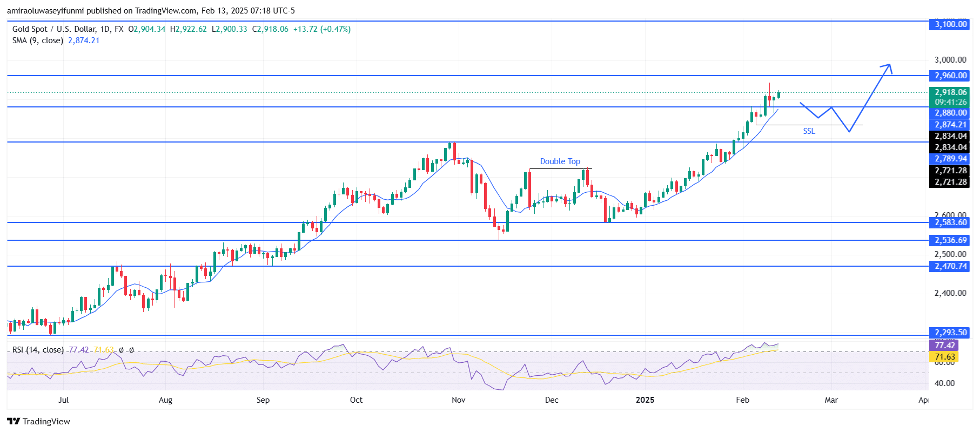
Task: Click the 3,000.00 price axis value
Action: coord(950,60)
